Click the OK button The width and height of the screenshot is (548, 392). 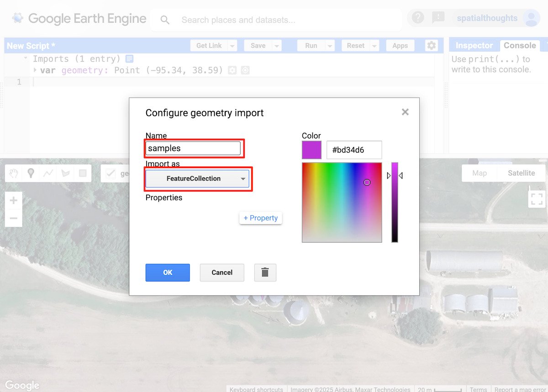click(x=168, y=272)
